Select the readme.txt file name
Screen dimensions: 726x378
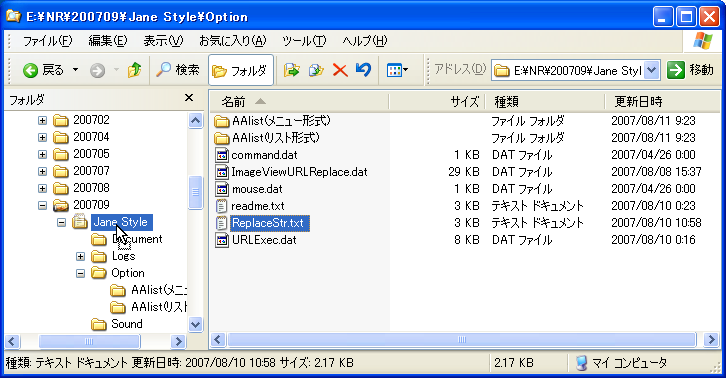[258, 206]
